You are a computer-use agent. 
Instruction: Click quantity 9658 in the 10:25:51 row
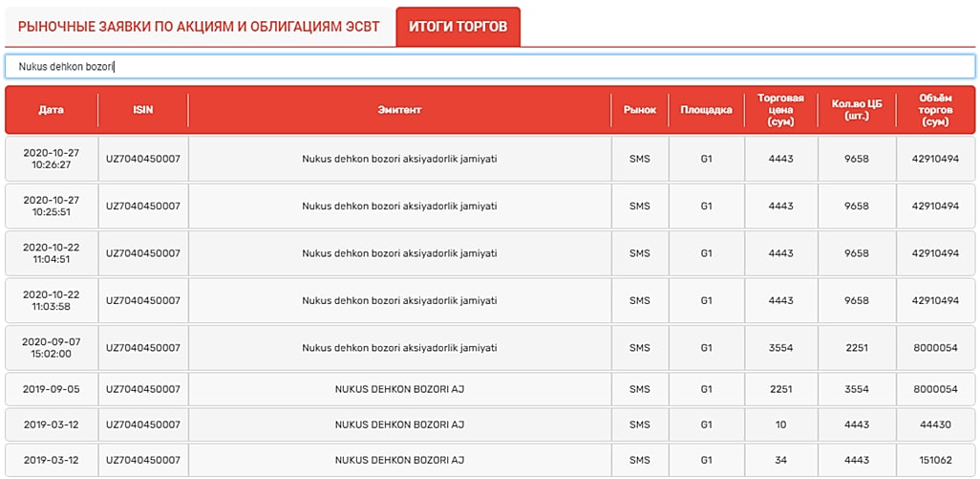click(x=857, y=206)
